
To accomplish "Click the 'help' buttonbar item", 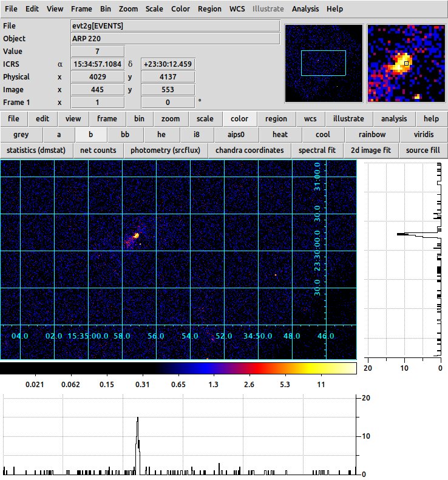I will pos(431,119).
